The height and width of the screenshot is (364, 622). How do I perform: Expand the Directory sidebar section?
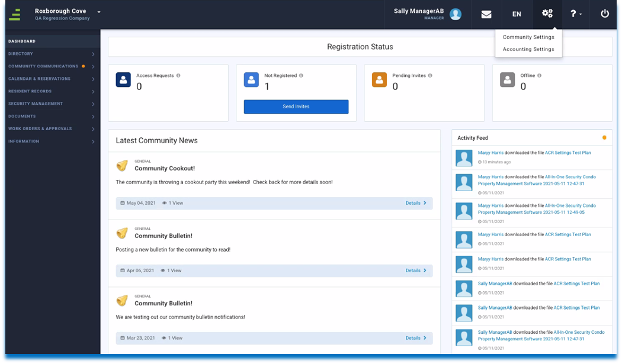point(51,54)
